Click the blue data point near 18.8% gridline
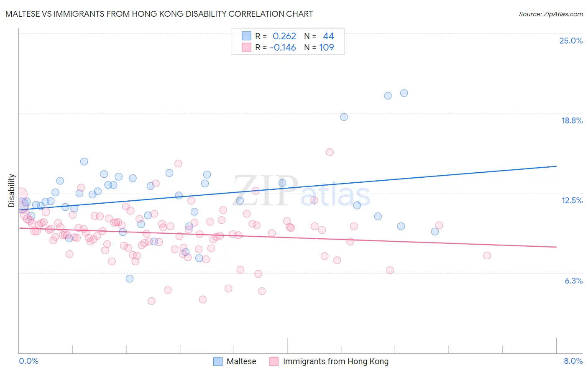 click(344, 117)
